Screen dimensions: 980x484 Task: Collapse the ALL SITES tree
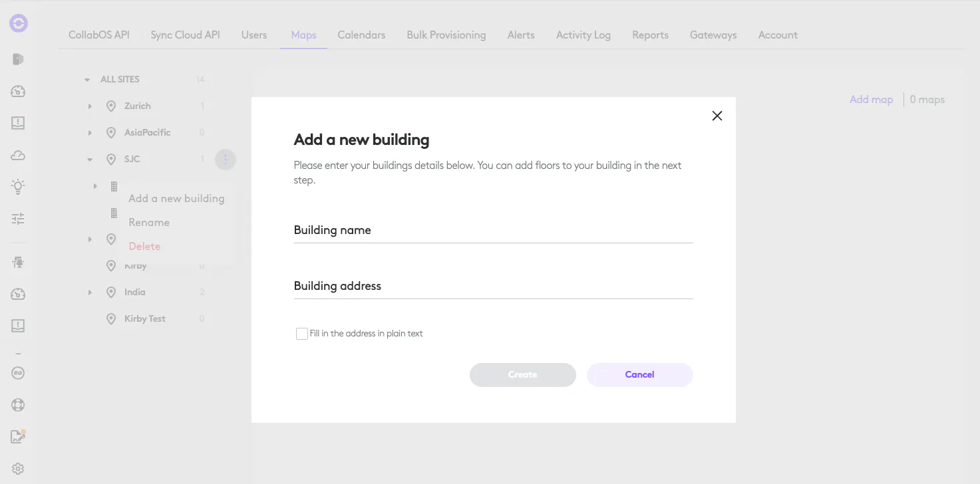[87, 80]
